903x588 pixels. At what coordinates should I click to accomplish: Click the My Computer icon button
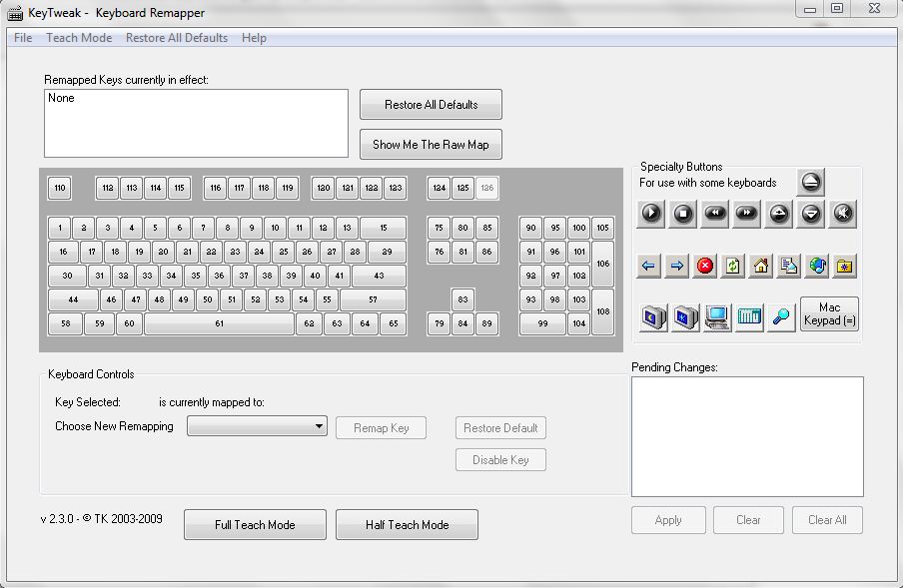tap(717, 317)
